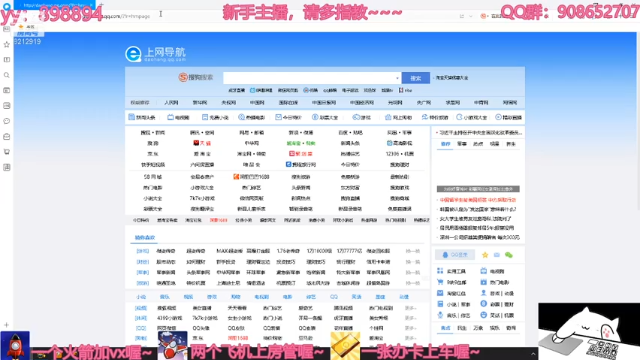Click the envelope icon beside QQ login
Image resolution: width=640 pixels, height=360 pixels.
497,255
